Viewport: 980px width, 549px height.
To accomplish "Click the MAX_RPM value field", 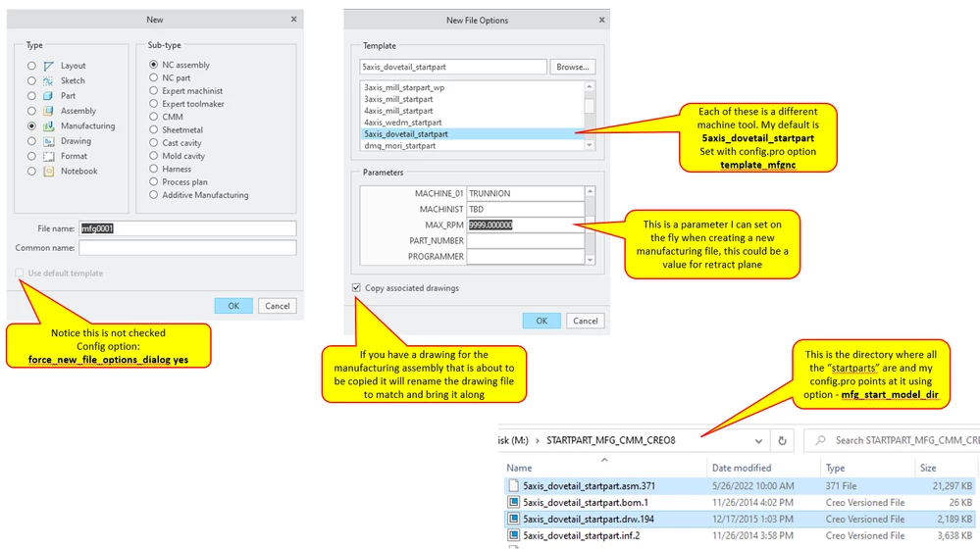I will coord(525,225).
